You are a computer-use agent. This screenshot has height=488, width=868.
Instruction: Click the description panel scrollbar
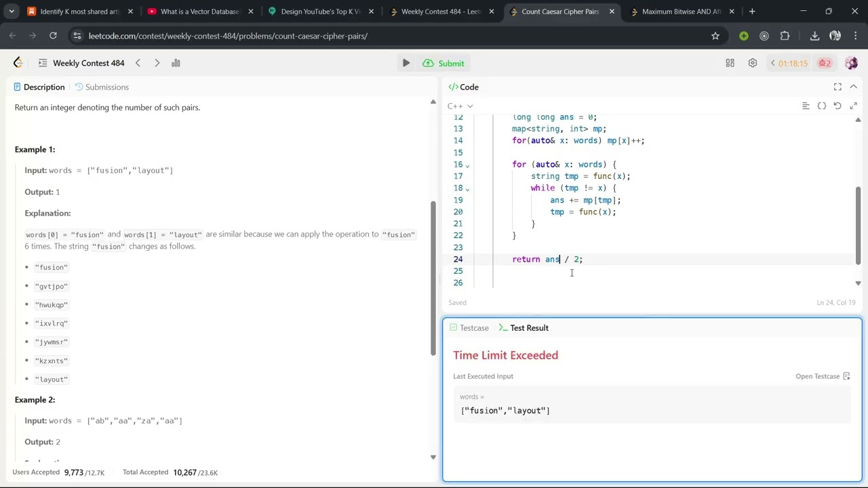pyautogui.click(x=433, y=278)
